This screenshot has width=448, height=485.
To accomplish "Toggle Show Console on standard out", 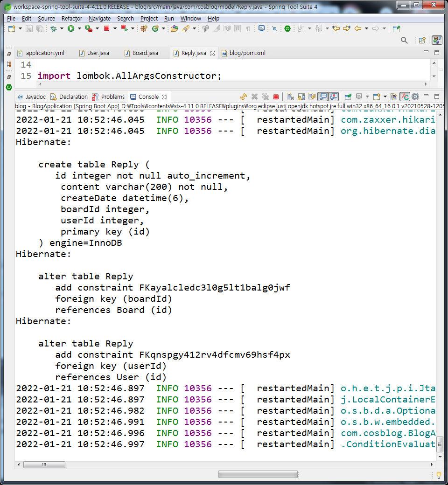I will (323, 97).
